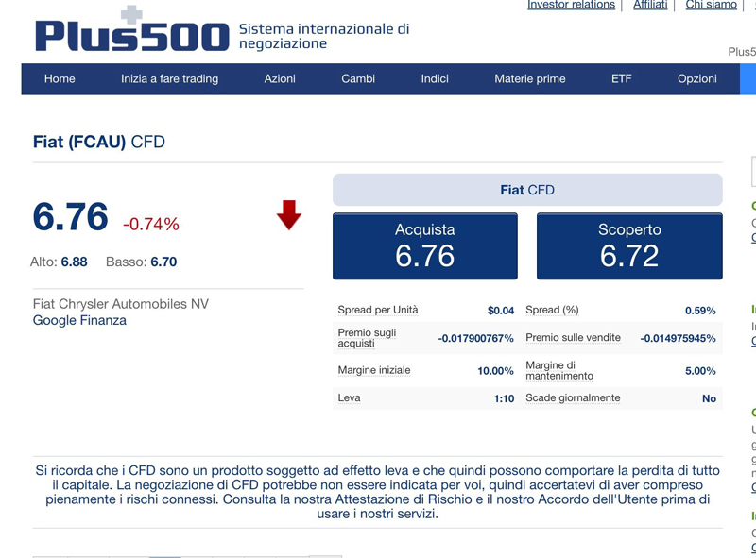Open the ETF section
This screenshot has height=558, width=756.
point(622,78)
